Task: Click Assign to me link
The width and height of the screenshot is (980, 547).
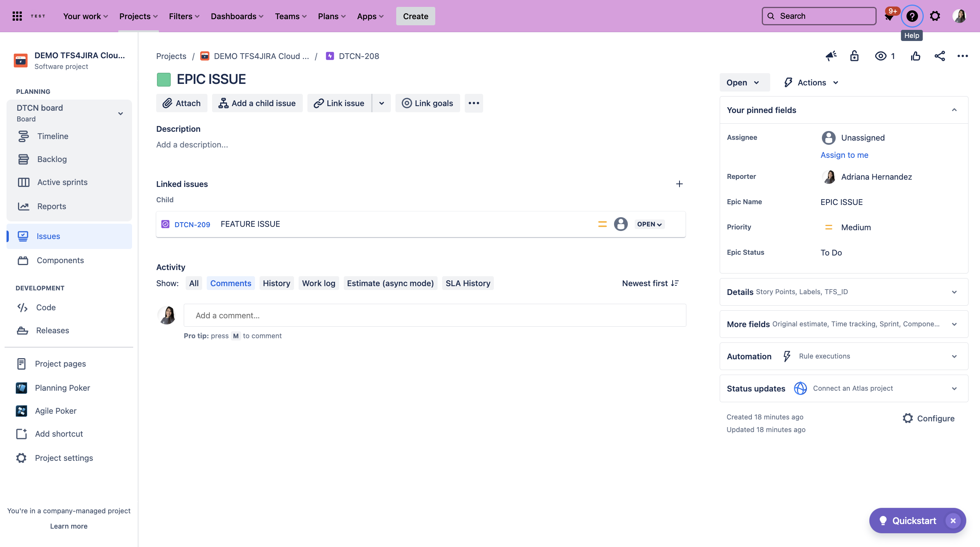Action: click(844, 155)
